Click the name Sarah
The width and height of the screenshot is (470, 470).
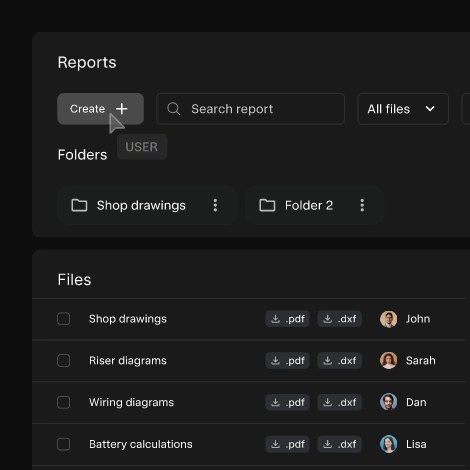point(421,361)
